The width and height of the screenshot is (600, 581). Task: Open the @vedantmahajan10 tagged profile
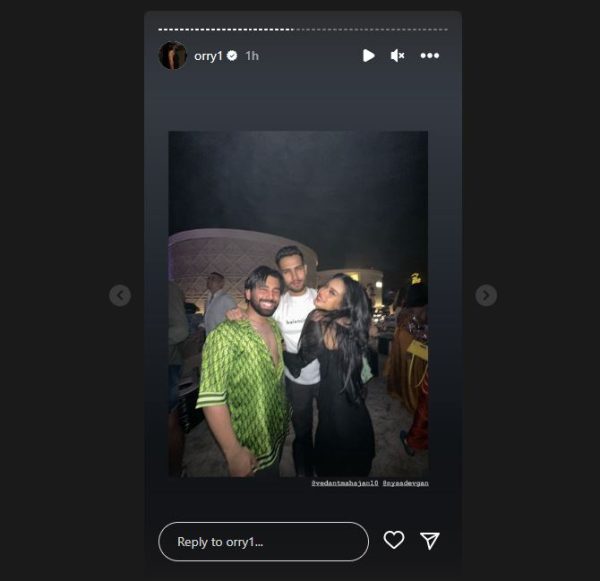point(345,483)
